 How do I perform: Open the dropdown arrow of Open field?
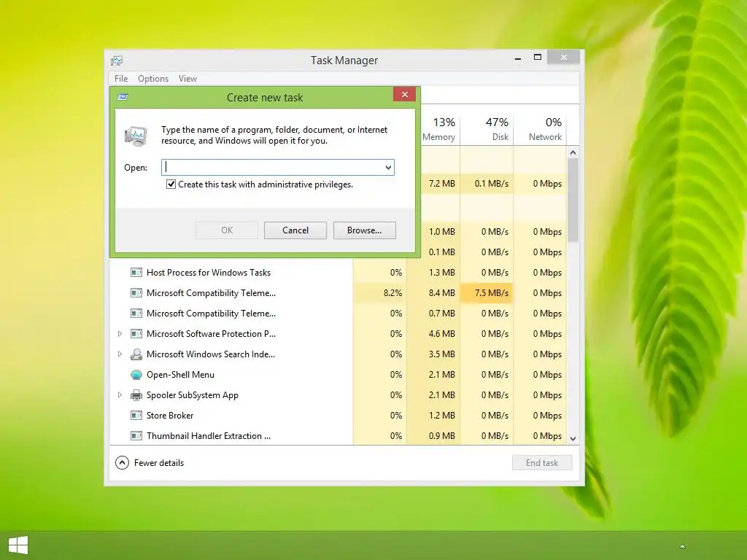click(388, 168)
